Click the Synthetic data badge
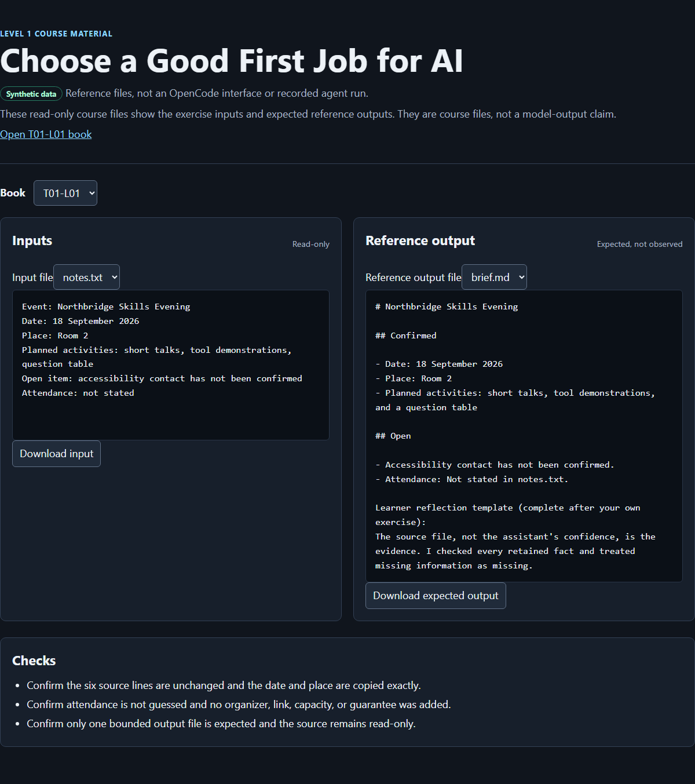695x784 pixels. [31, 94]
